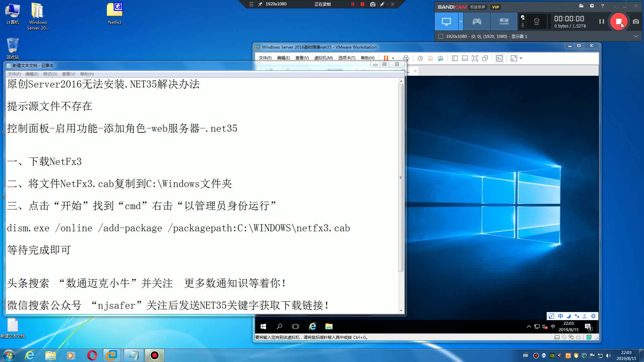Open Notepad's 帮助(H) menu

[x=87, y=74]
